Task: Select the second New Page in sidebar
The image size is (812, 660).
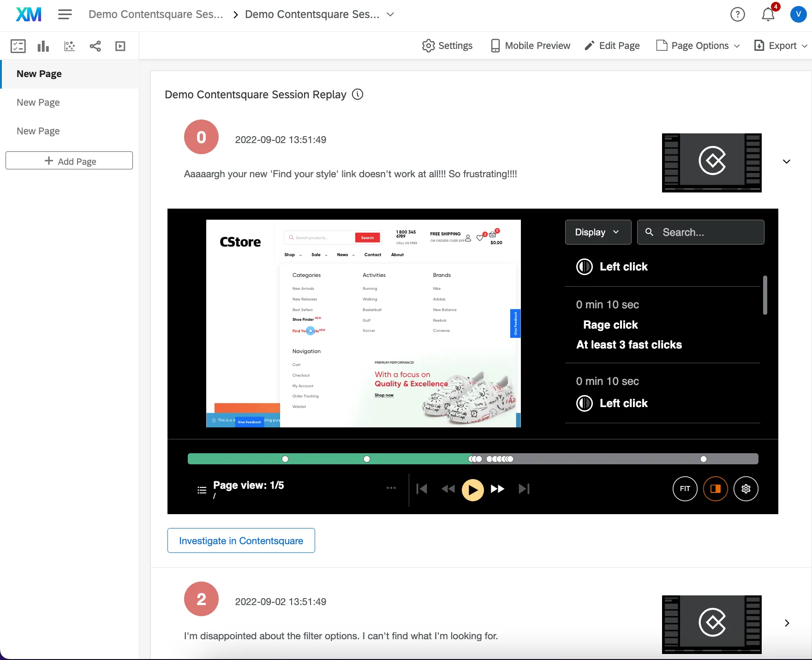Action: (38, 102)
